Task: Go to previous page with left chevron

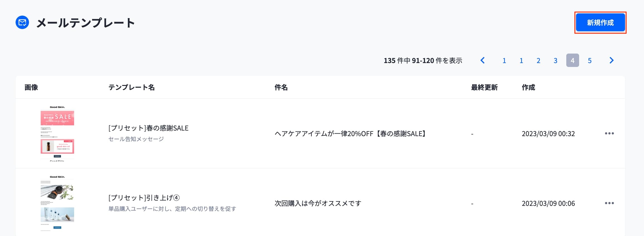Action: click(483, 60)
